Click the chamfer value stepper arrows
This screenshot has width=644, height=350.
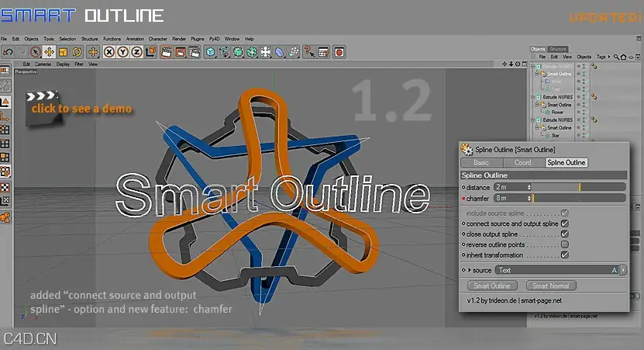529,198
